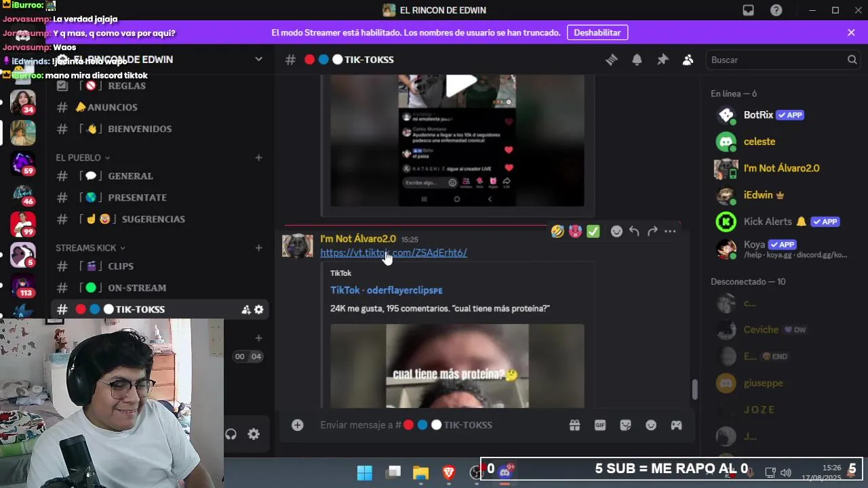
Task: Open Windows Start menu
Action: (x=365, y=473)
